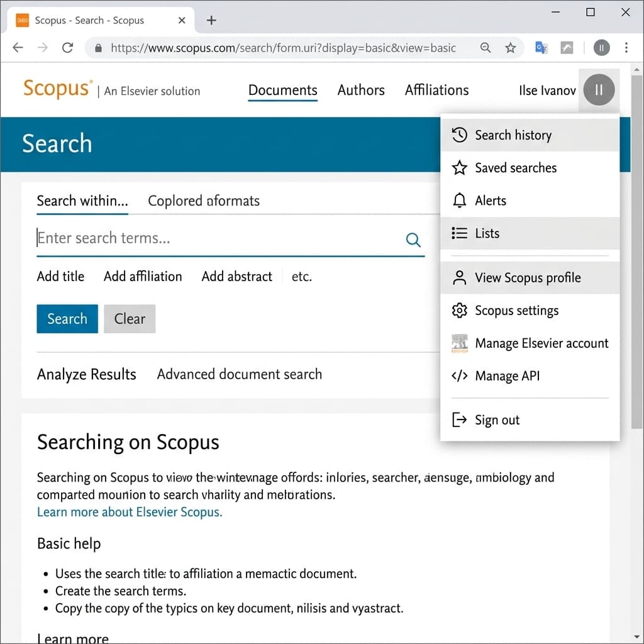
Task: Click Add affiliation
Action: click(143, 277)
